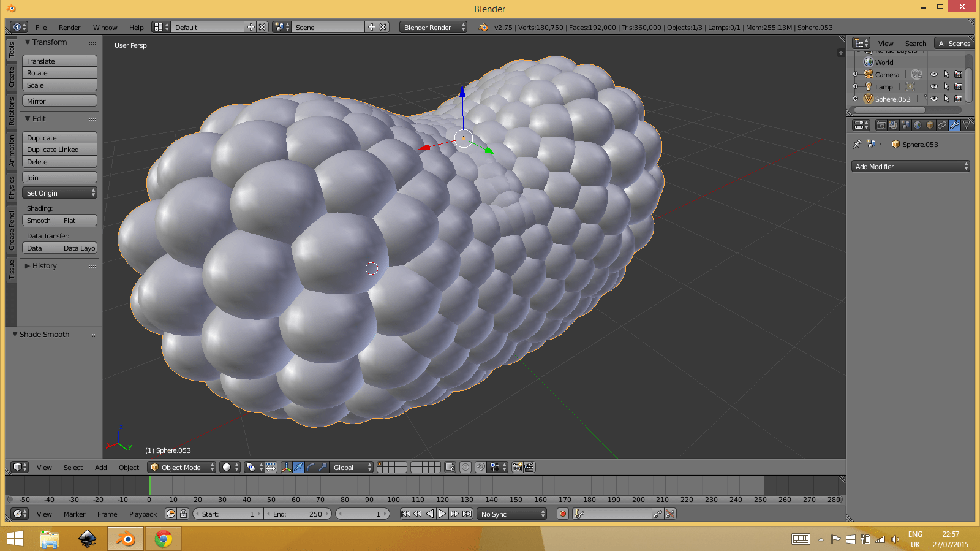Open the Global orientation dropdown

click(x=352, y=467)
